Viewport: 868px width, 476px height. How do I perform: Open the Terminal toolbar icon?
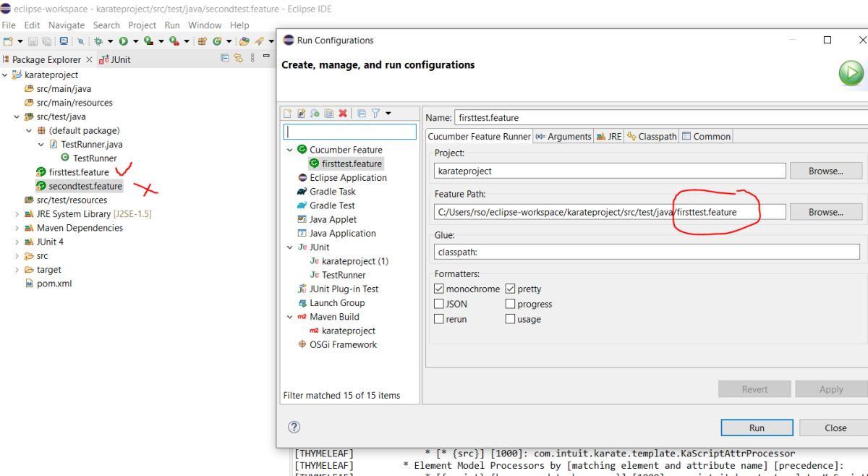click(x=64, y=41)
